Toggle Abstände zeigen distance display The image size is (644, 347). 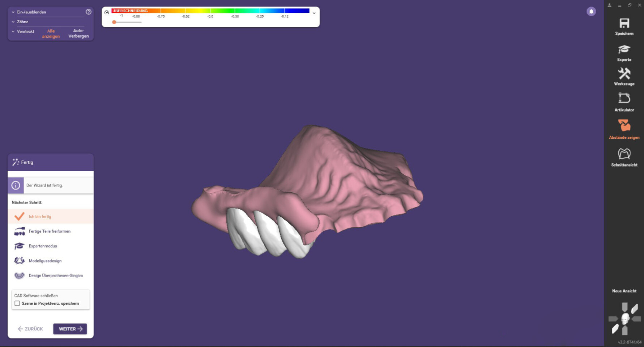click(x=624, y=126)
